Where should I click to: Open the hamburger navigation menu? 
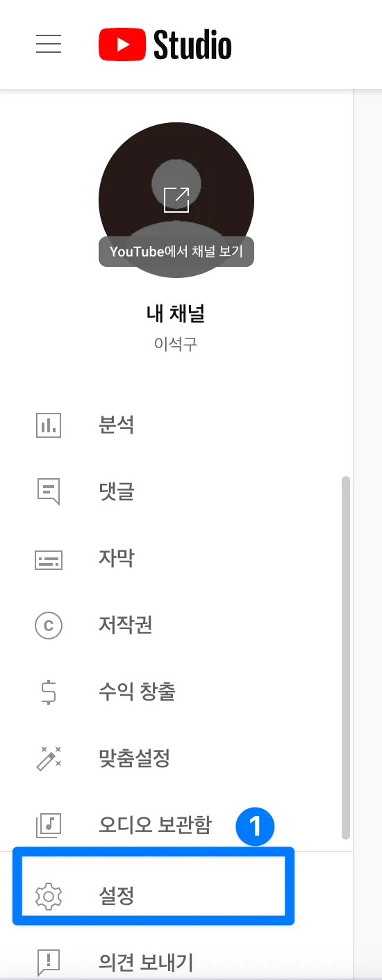[x=49, y=44]
